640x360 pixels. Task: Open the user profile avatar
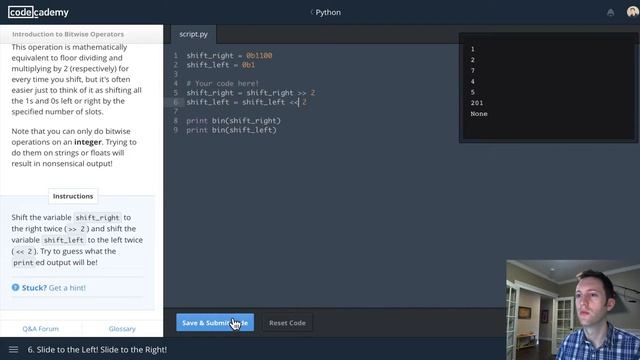(x=633, y=11)
